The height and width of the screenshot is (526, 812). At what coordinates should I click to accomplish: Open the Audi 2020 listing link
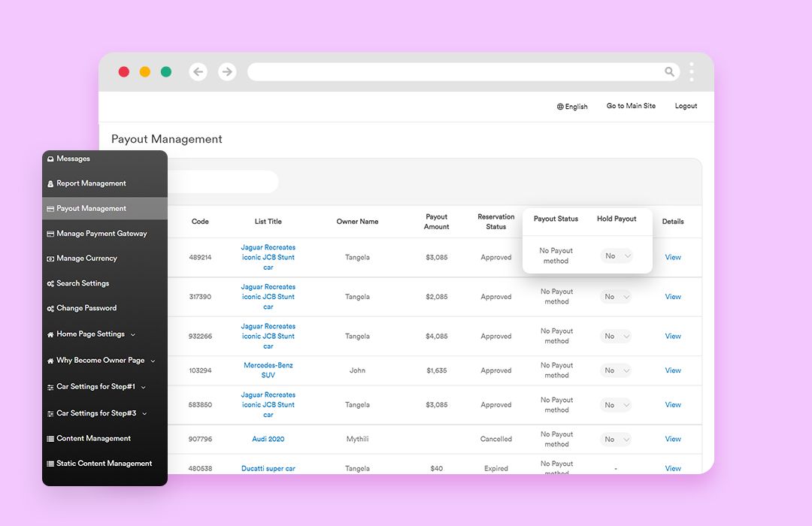[x=268, y=439]
